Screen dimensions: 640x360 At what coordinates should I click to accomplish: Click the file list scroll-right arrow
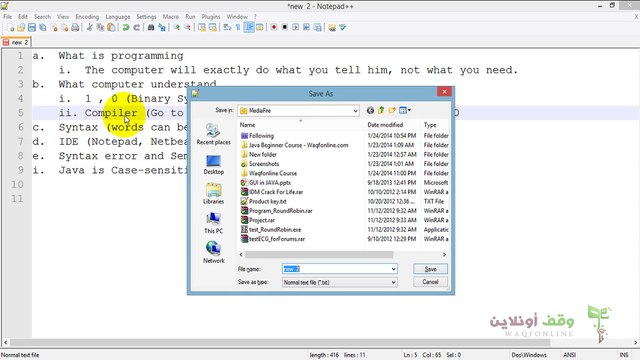click(x=444, y=255)
